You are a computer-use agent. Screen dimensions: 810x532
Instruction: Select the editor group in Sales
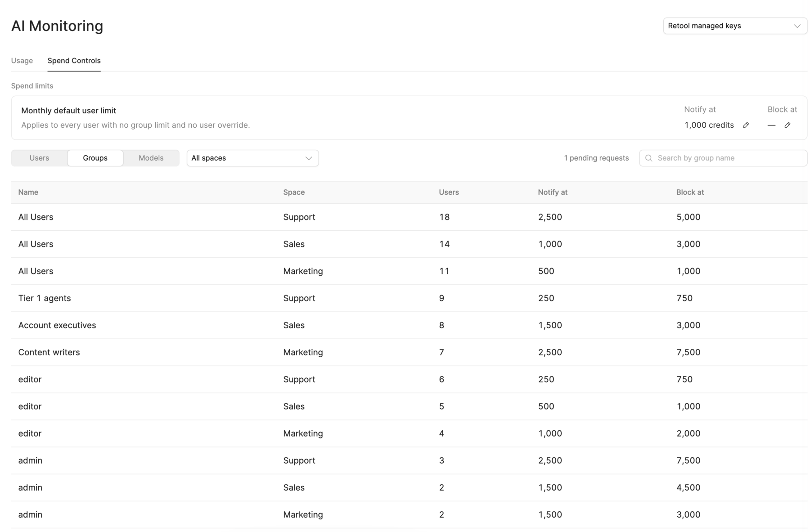(x=30, y=406)
